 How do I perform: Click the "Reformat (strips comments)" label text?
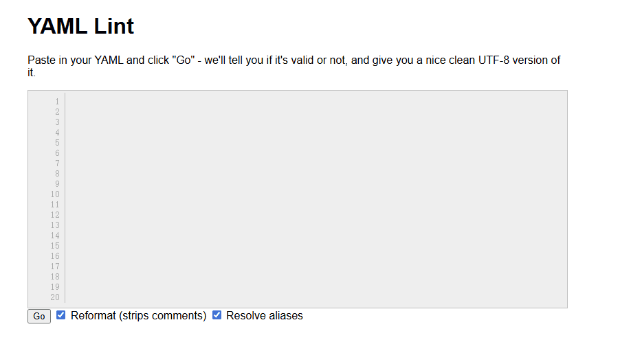[x=138, y=316]
